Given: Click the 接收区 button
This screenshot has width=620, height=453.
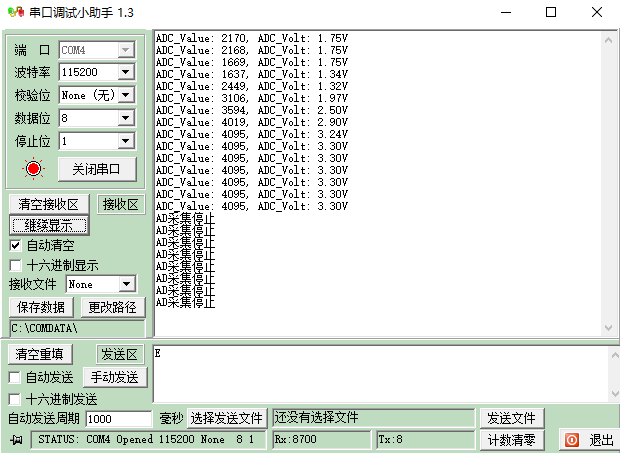Looking at the screenshot, I should 121,204.
